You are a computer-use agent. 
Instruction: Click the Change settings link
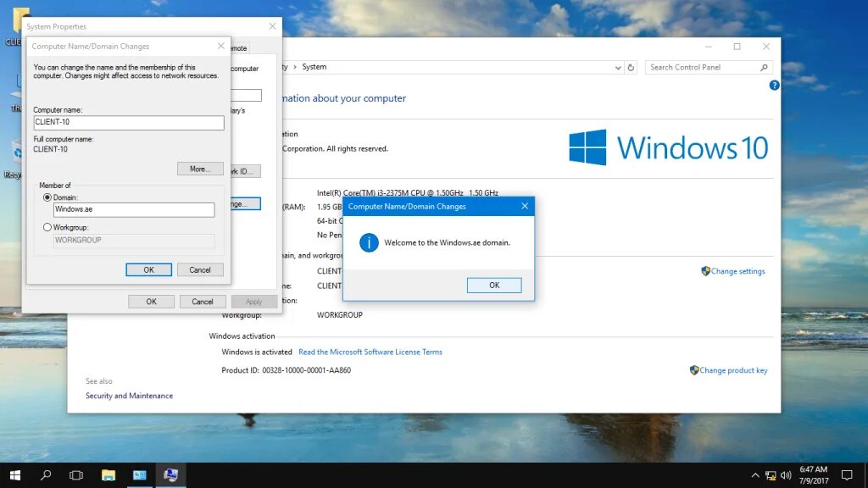coord(738,271)
